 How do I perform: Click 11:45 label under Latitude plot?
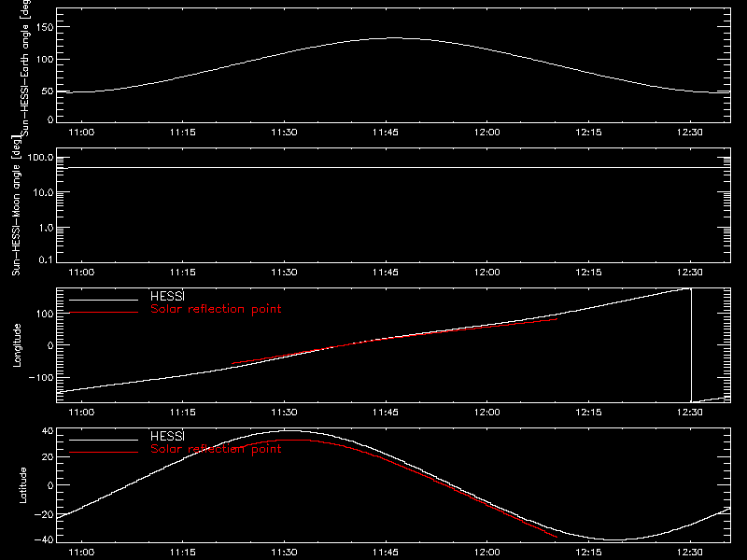click(386, 553)
